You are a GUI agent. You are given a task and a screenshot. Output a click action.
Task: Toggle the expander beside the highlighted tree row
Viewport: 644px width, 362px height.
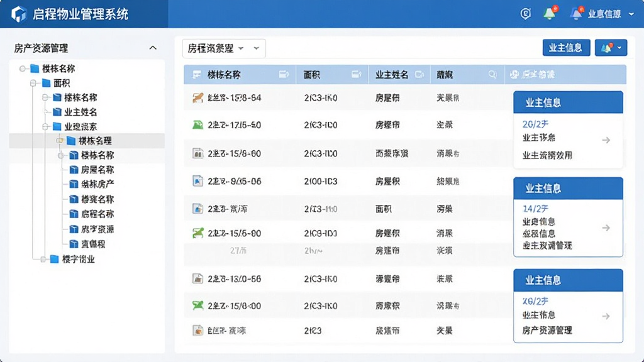click(60, 140)
